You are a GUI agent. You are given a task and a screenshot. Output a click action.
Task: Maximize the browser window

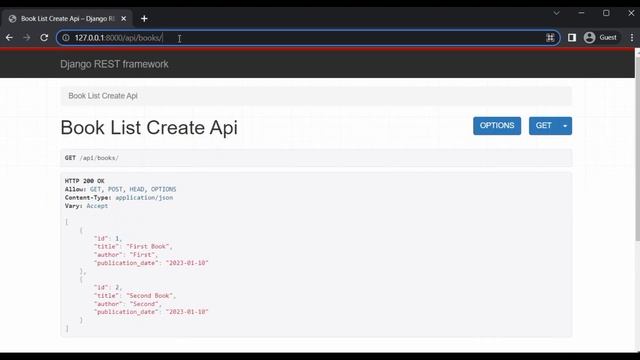(x=606, y=13)
